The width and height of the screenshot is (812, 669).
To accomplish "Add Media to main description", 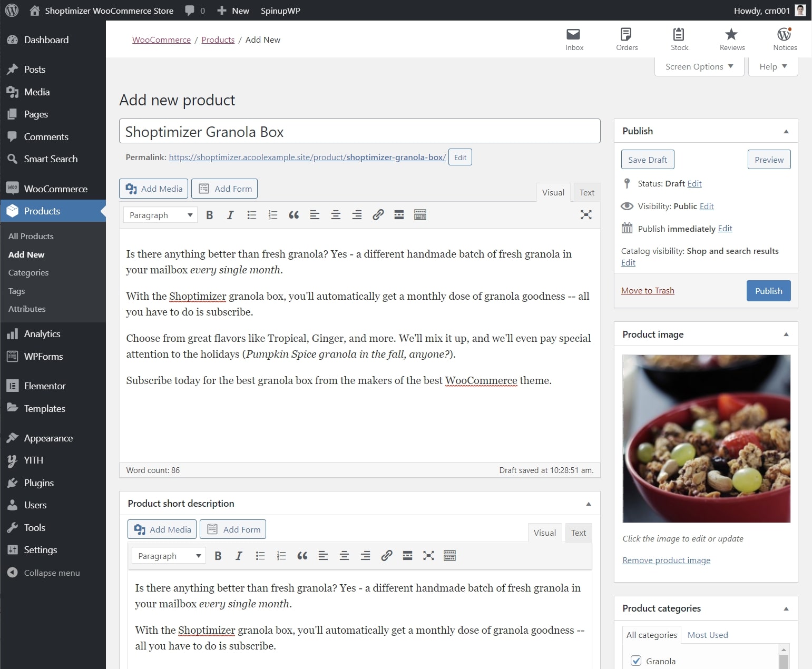I will (153, 189).
